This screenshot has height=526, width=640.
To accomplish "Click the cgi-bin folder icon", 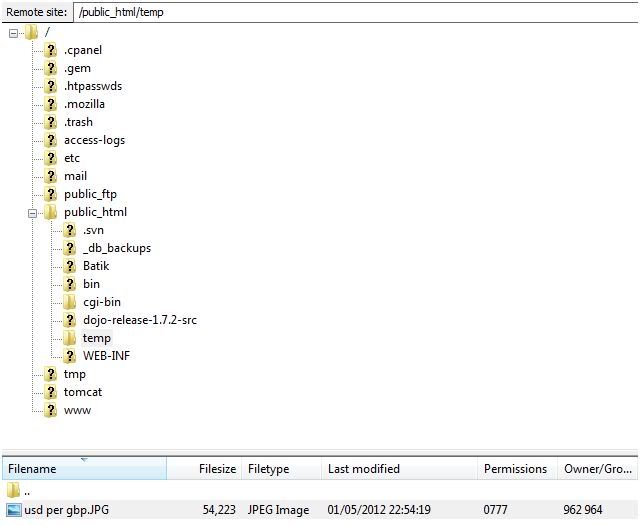I will point(70,302).
